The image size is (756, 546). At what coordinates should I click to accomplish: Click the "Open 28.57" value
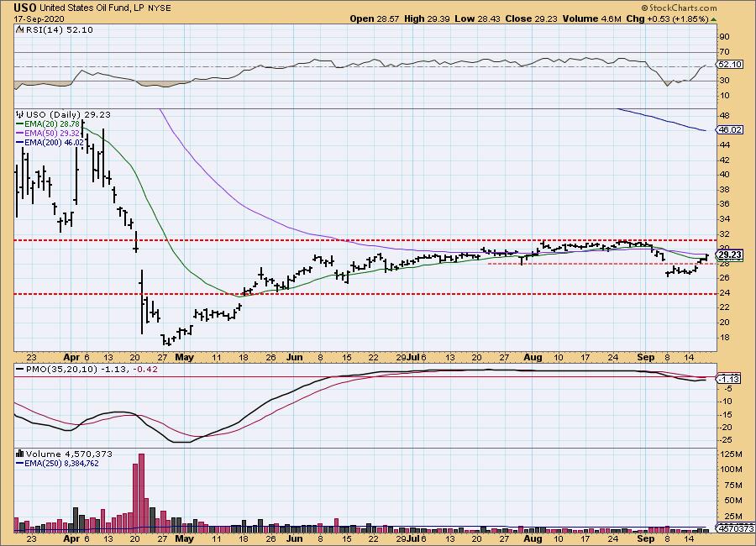coord(374,19)
